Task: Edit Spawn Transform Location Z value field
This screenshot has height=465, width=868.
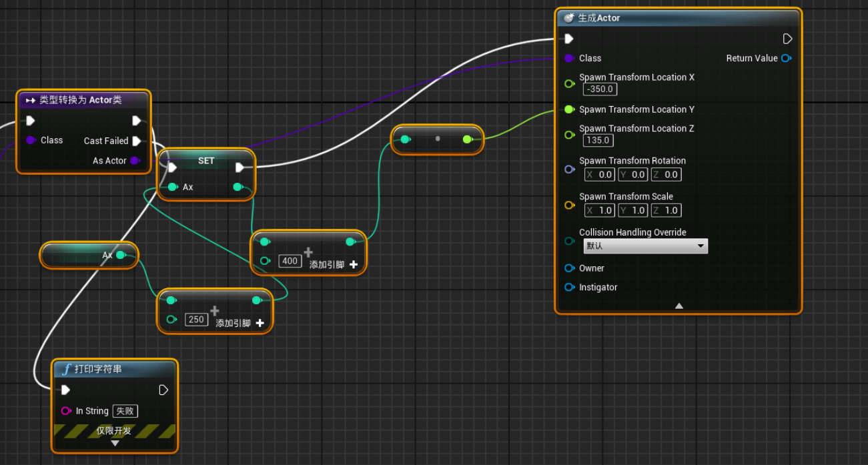Action: coord(598,141)
